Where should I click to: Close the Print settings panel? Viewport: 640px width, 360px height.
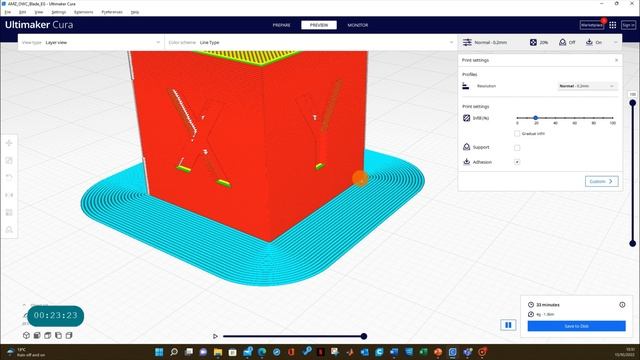pyautogui.click(x=616, y=60)
